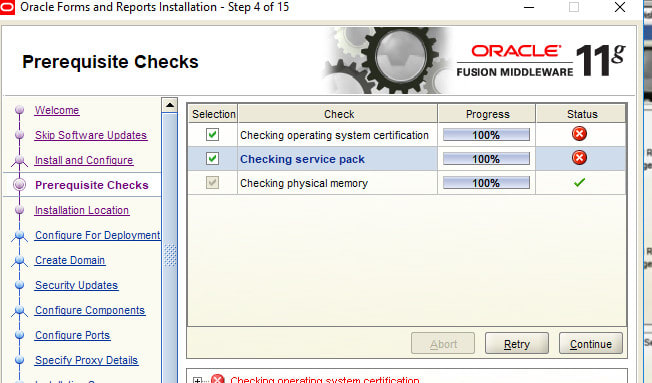652x383 pixels.
Task: Select the Prerequisite Checks step
Action: [92, 185]
